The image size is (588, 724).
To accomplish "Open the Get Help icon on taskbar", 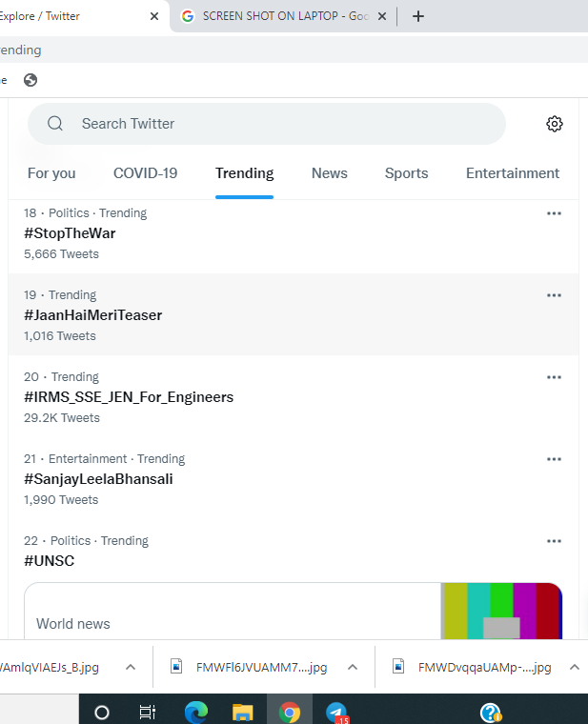I will 491,713.
